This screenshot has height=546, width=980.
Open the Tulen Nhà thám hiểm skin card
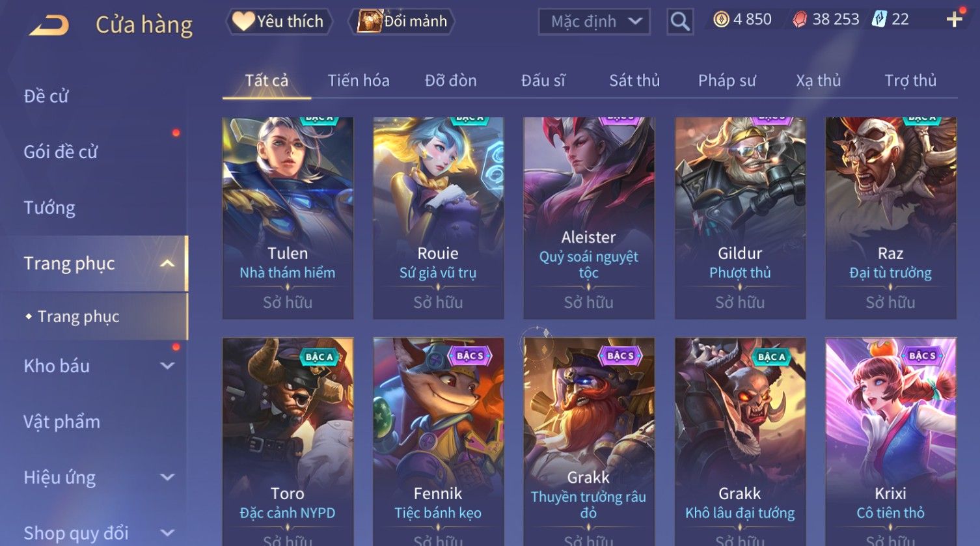pos(288,218)
